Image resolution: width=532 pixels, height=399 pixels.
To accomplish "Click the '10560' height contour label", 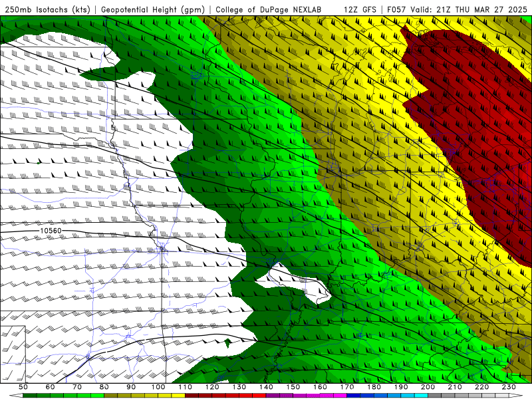I will (x=51, y=231).
